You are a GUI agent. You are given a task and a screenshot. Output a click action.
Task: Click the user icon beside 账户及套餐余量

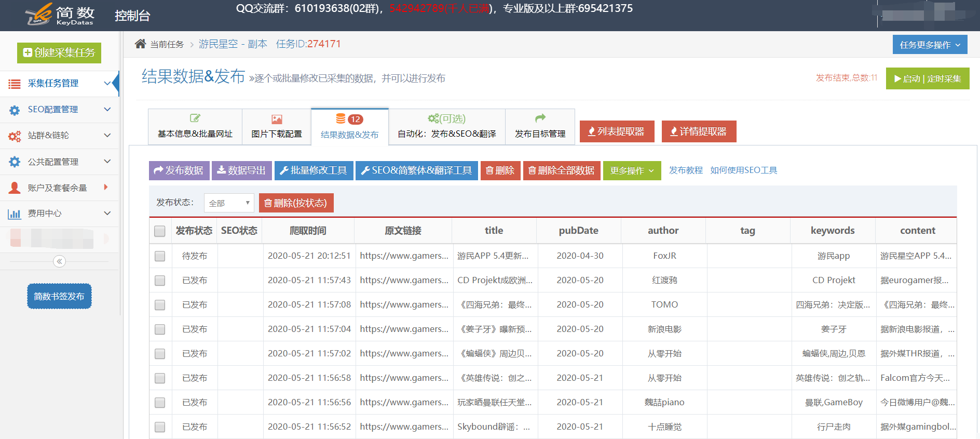point(15,188)
